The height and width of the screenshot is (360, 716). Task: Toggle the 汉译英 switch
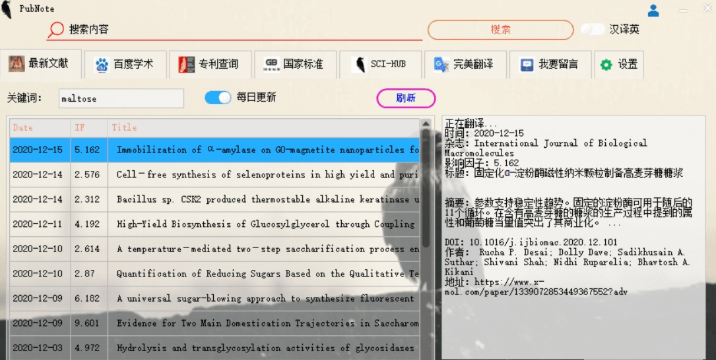point(593,29)
